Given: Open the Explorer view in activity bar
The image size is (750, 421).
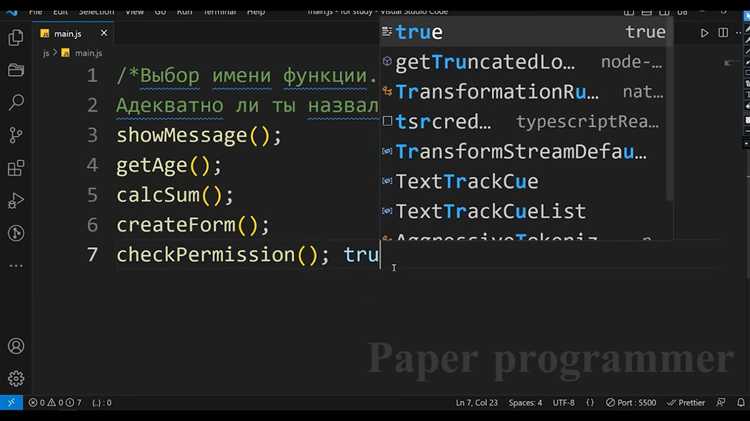Looking at the screenshot, I should coord(16,38).
